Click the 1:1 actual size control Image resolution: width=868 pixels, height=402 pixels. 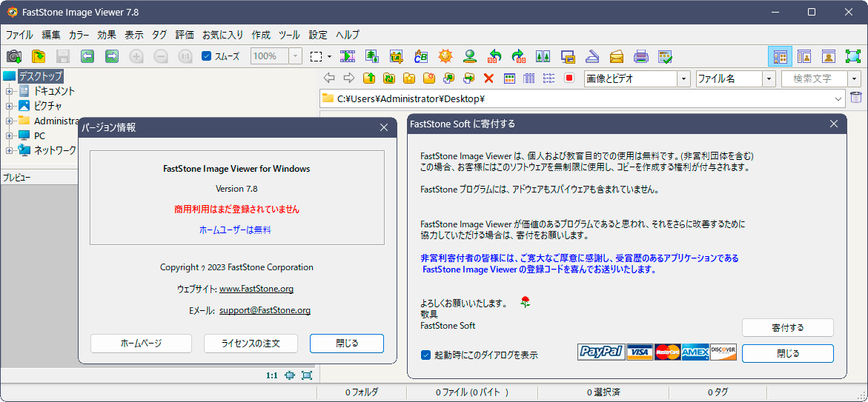(x=272, y=375)
